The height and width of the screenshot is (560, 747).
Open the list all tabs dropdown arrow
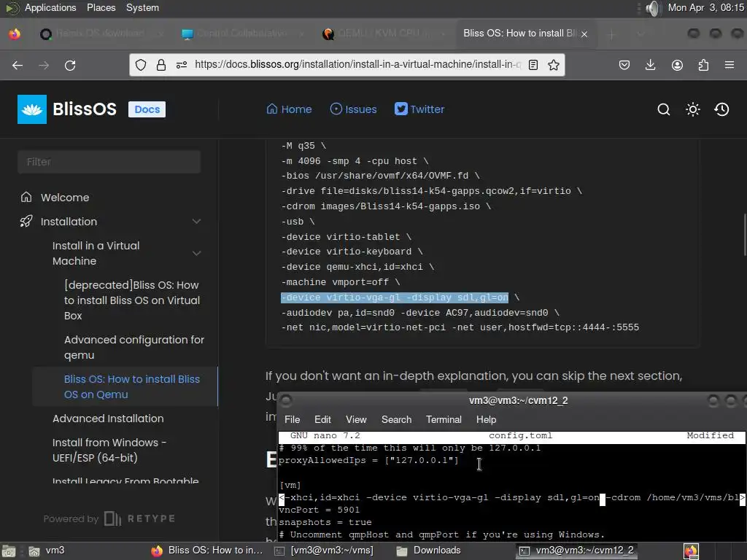pos(640,34)
